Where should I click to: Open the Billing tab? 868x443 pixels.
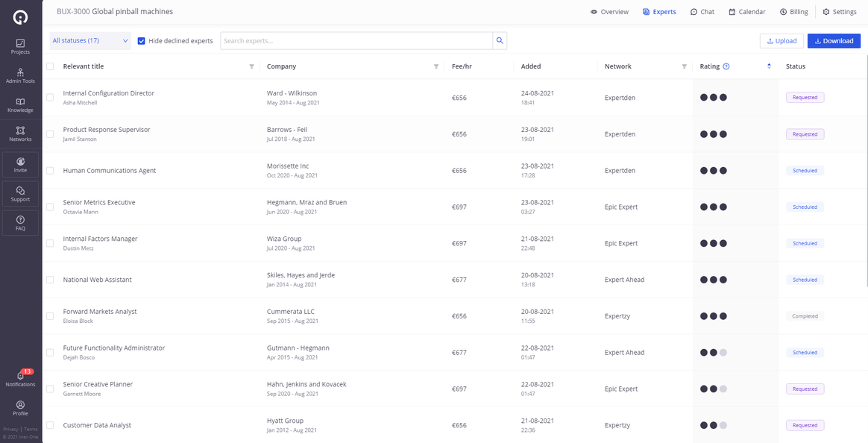click(x=793, y=11)
